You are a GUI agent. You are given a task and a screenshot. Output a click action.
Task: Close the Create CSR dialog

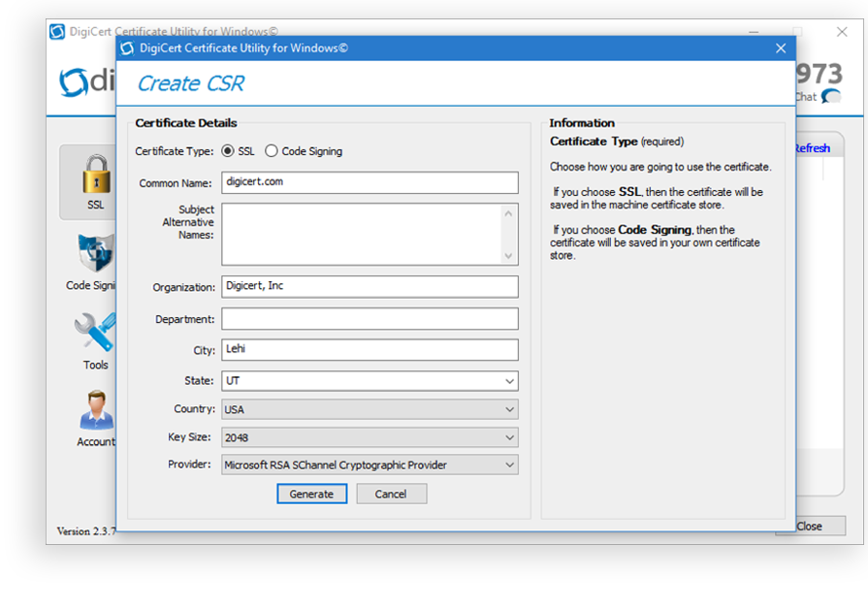(x=781, y=48)
